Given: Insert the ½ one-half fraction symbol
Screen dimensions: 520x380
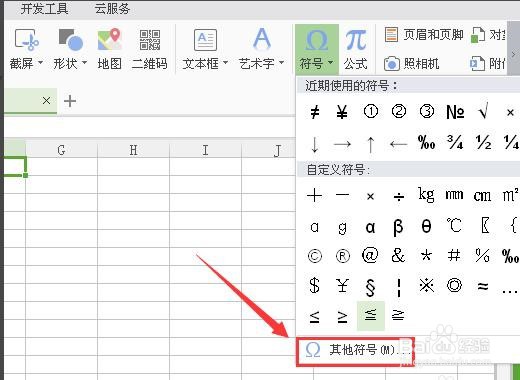Looking at the screenshot, I should click(483, 142).
